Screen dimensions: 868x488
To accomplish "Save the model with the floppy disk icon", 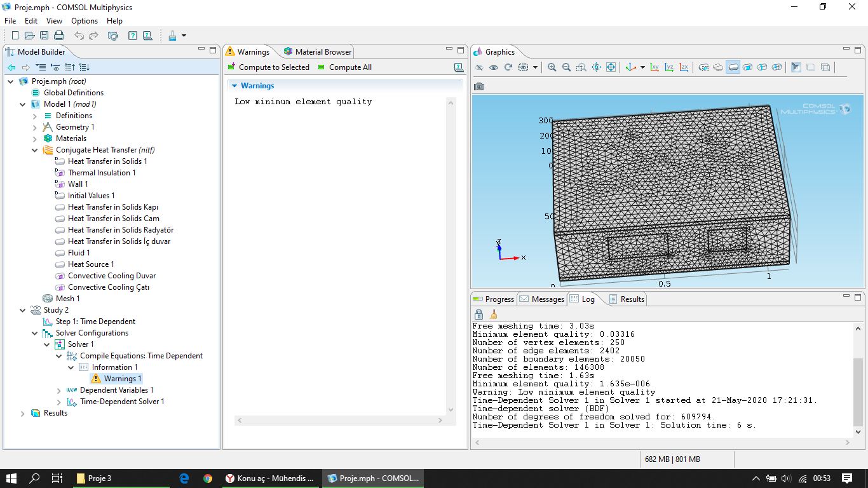I will click(x=44, y=36).
